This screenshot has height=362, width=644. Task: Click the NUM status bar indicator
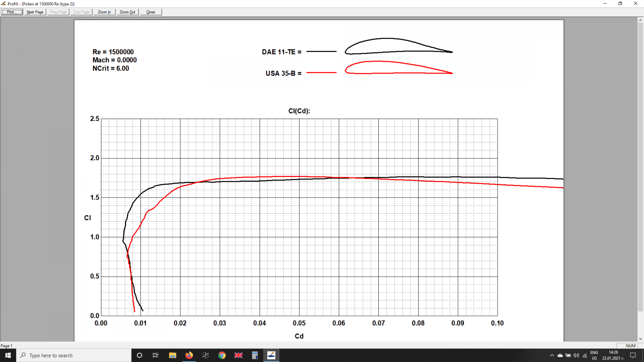(631, 346)
